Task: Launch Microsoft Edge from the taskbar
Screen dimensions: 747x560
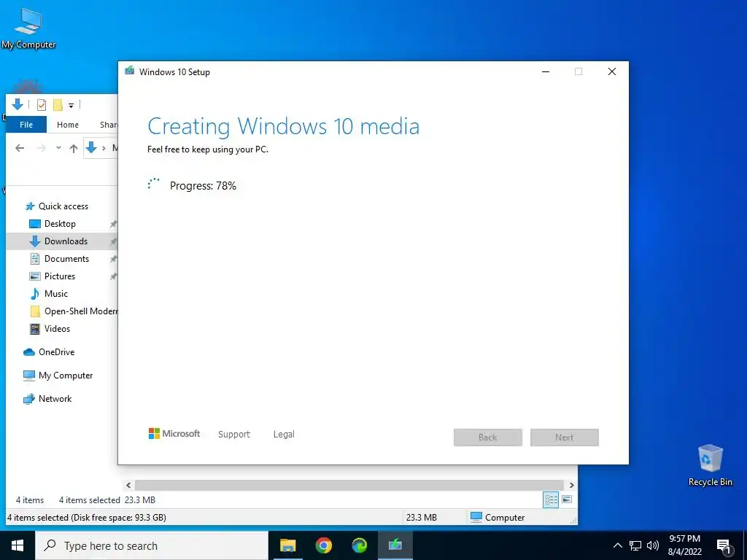Action: [359, 545]
